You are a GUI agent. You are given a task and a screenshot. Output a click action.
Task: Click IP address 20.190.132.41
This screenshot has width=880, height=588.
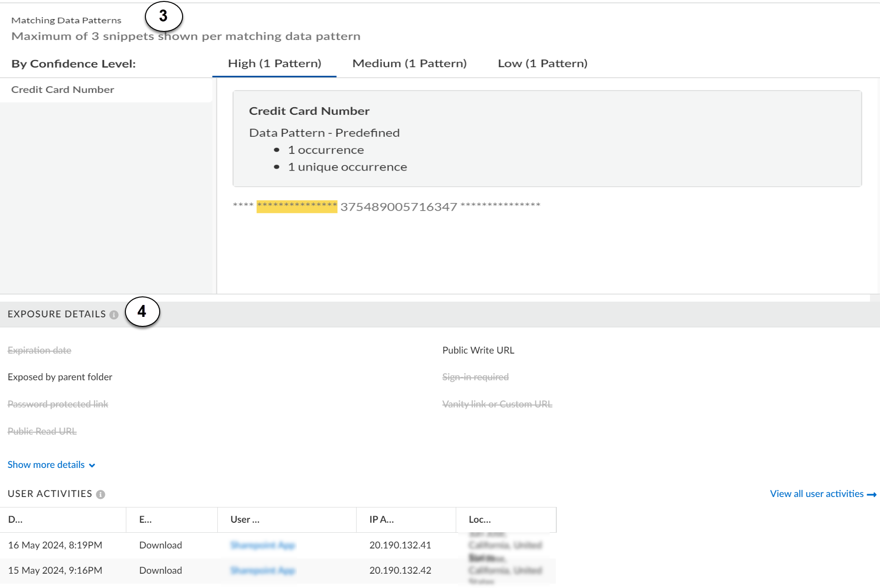coord(400,545)
